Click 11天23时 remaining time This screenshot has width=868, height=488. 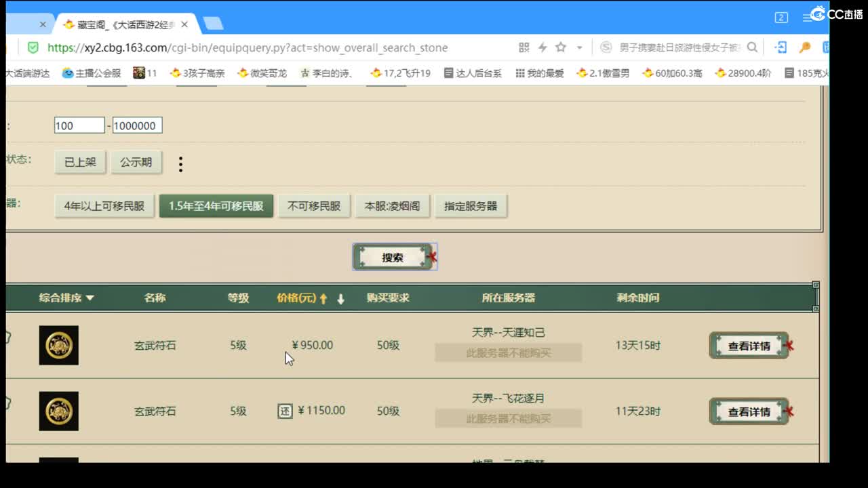637,411
